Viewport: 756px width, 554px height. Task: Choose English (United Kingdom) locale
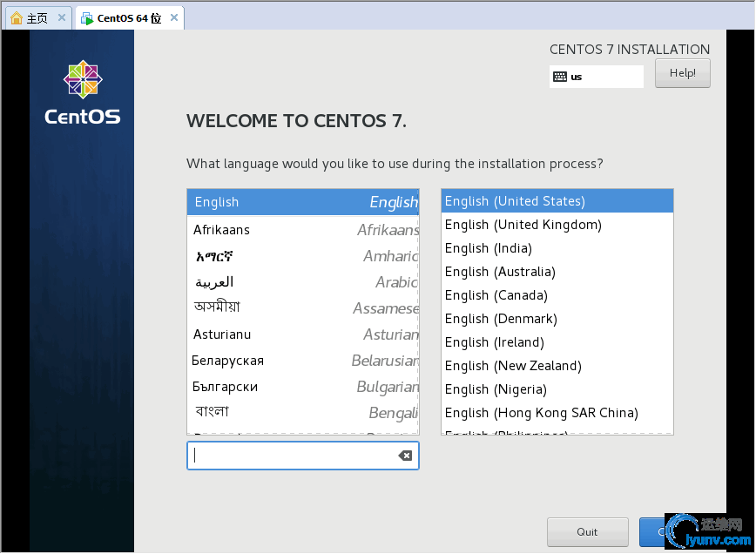click(557, 225)
